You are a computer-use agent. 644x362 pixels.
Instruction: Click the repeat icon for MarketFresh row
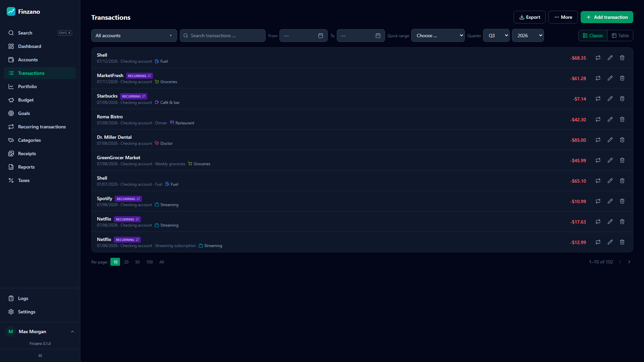point(598,78)
